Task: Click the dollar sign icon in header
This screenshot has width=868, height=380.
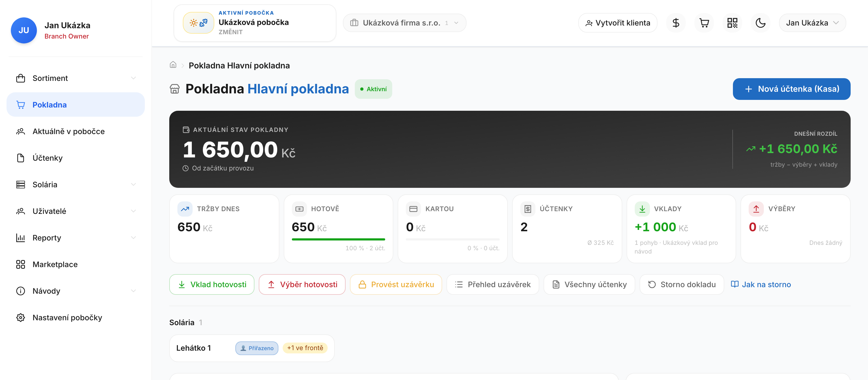Action: 676,23
